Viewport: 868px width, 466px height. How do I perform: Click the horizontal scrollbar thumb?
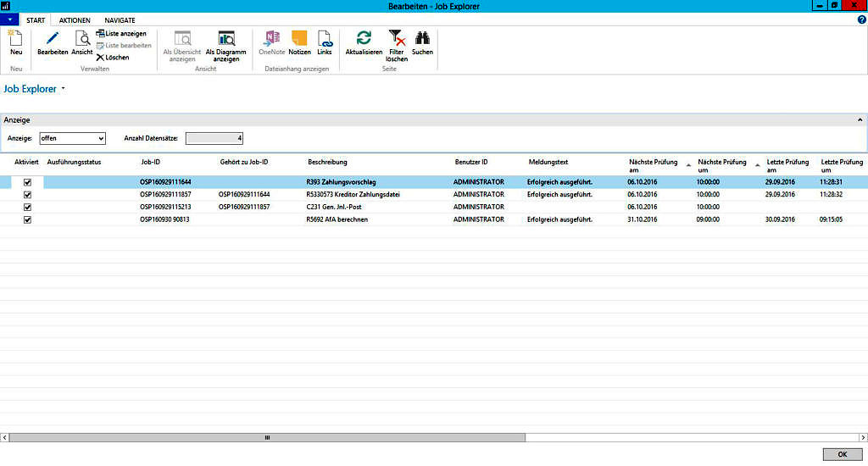tap(267, 438)
